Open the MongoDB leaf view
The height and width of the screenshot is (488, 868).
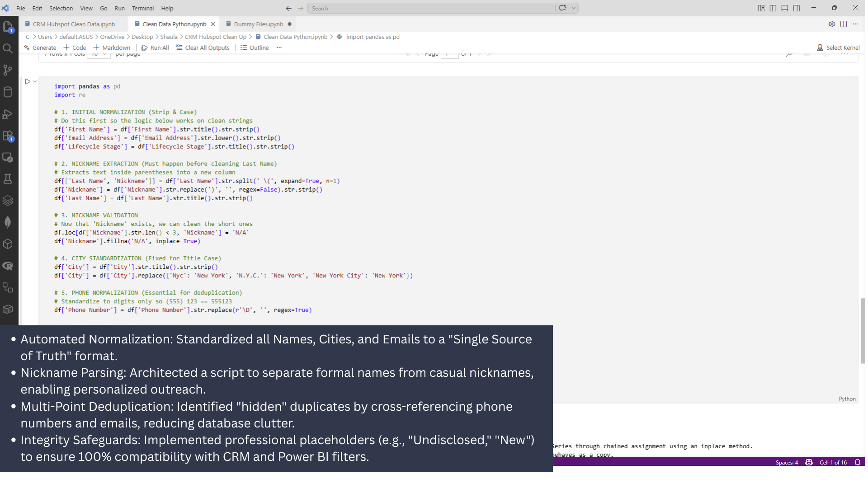8,222
